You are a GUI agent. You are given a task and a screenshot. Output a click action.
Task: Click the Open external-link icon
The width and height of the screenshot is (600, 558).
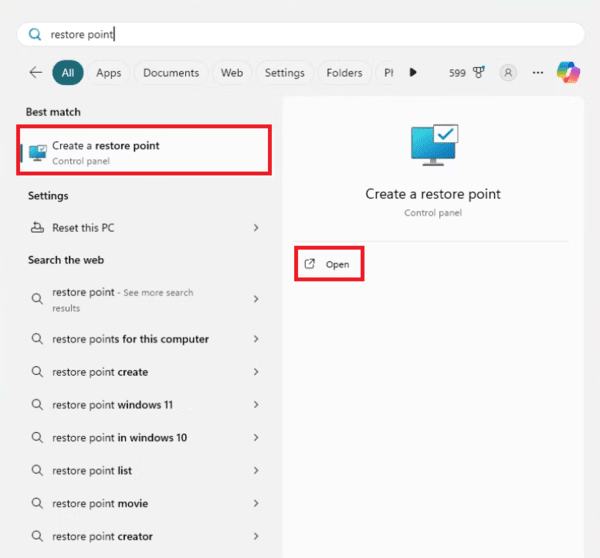click(310, 264)
